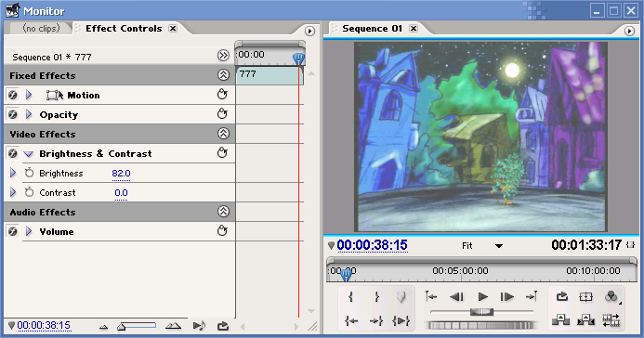
Task: Zoom in the Effect Controls timeline
Action: [173, 326]
